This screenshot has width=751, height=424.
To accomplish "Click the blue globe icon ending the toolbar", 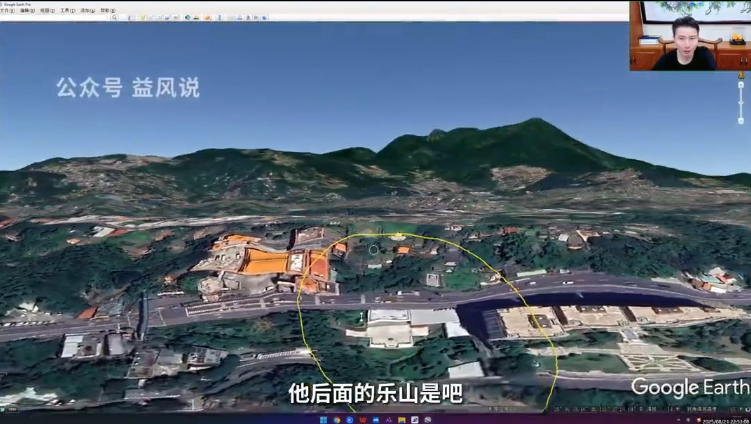I will 264,17.
